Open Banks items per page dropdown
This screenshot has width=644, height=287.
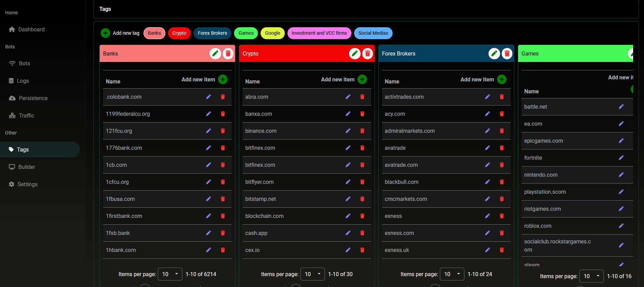(x=170, y=274)
